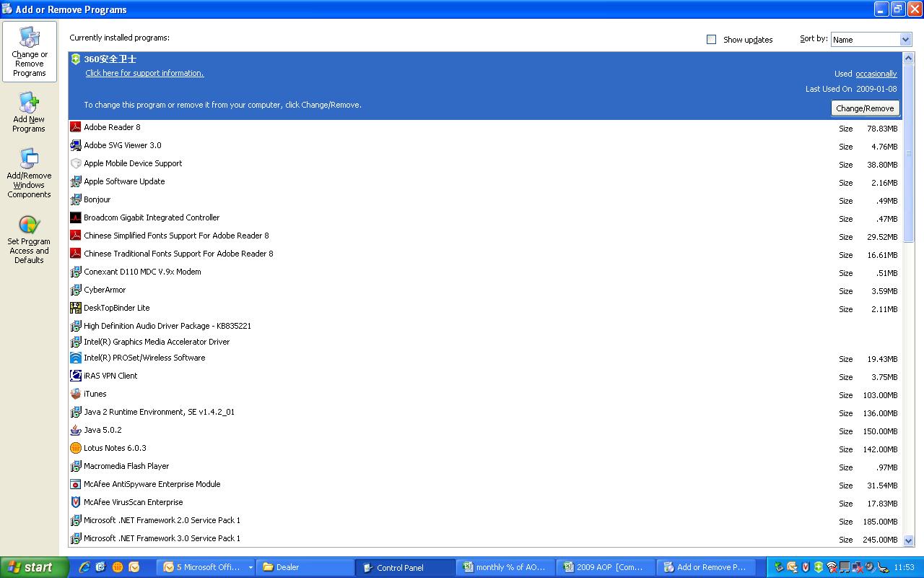Open Set Program Access and Defaults
The height and width of the screenshot is (578, 924).
(x=29, y=239)
